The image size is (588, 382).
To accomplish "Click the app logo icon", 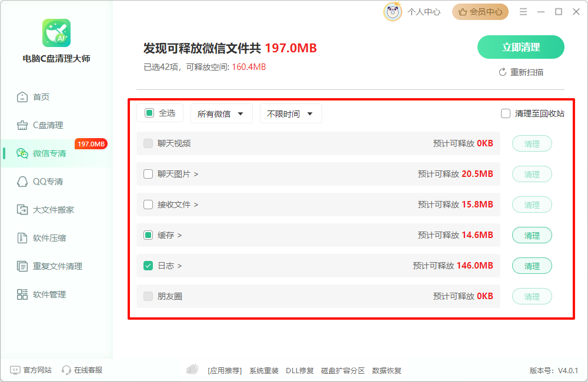I will coord(56,33).
